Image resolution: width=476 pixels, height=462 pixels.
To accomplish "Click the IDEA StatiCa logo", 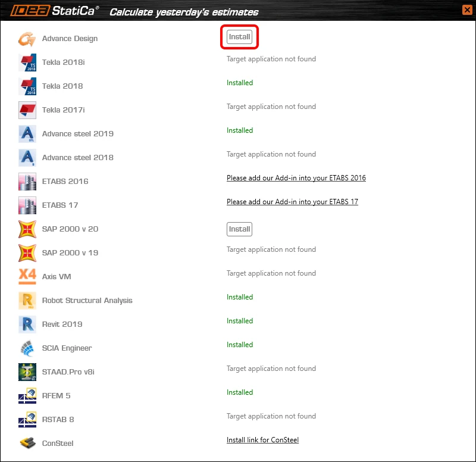I will click(x=54, y=11).
